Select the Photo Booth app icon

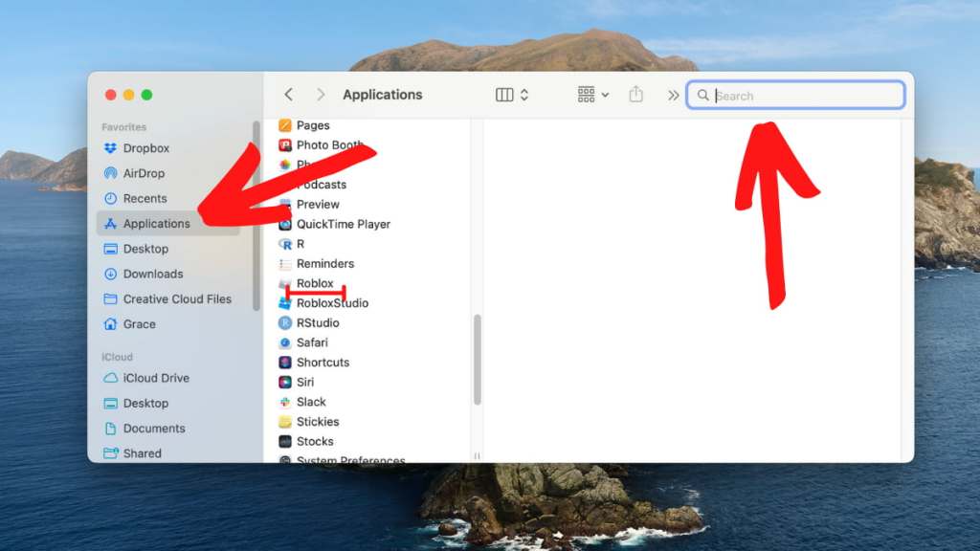click(x=285, y=145)
